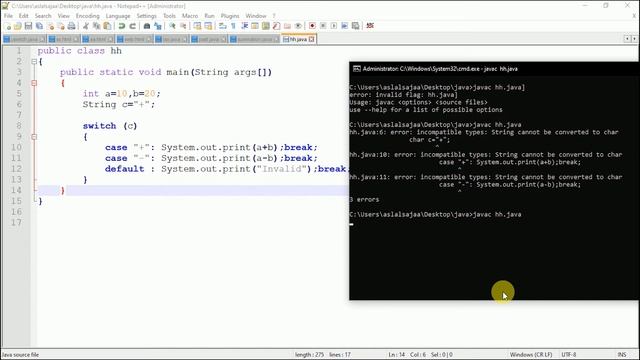The image size is (640, 360).
Task: Run macro multiple times icon
Action: 344,26
